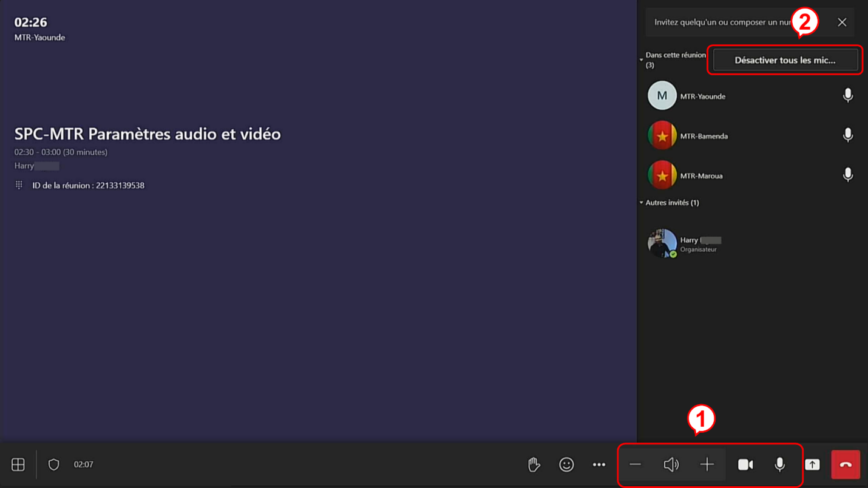Toggle the camera on or off
The height and width of the screenshot is (488, 868).
click(x=745, y=464)
